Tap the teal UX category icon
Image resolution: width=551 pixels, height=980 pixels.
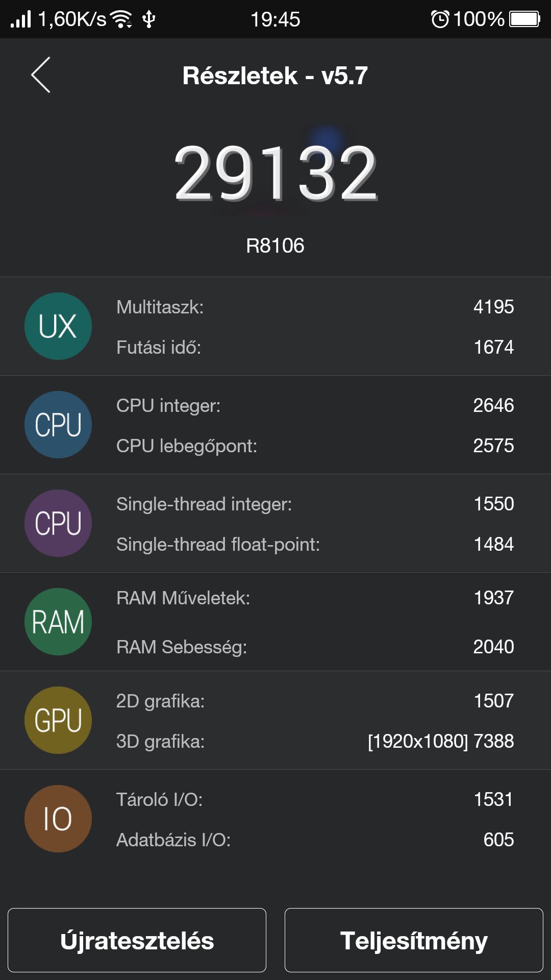pyautogui.click(x=58, y=326)
